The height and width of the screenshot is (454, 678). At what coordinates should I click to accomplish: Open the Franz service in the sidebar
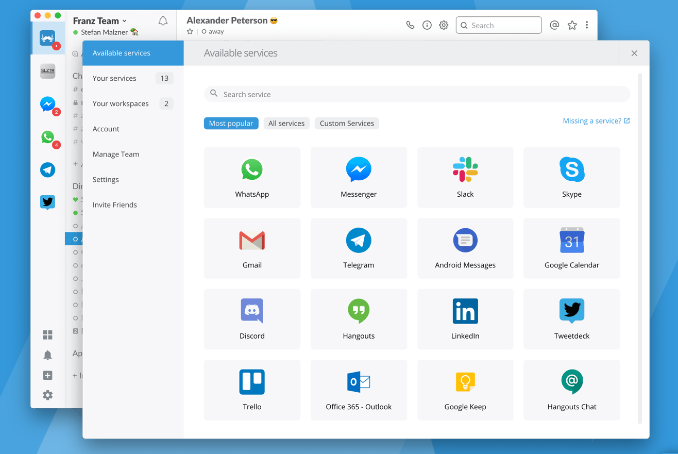tap(48, 38)
